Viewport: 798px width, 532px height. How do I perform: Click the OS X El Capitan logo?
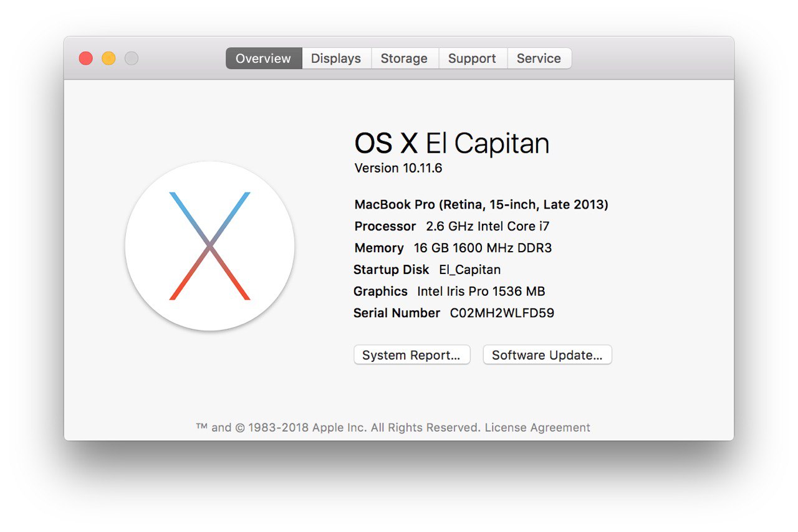210,246
